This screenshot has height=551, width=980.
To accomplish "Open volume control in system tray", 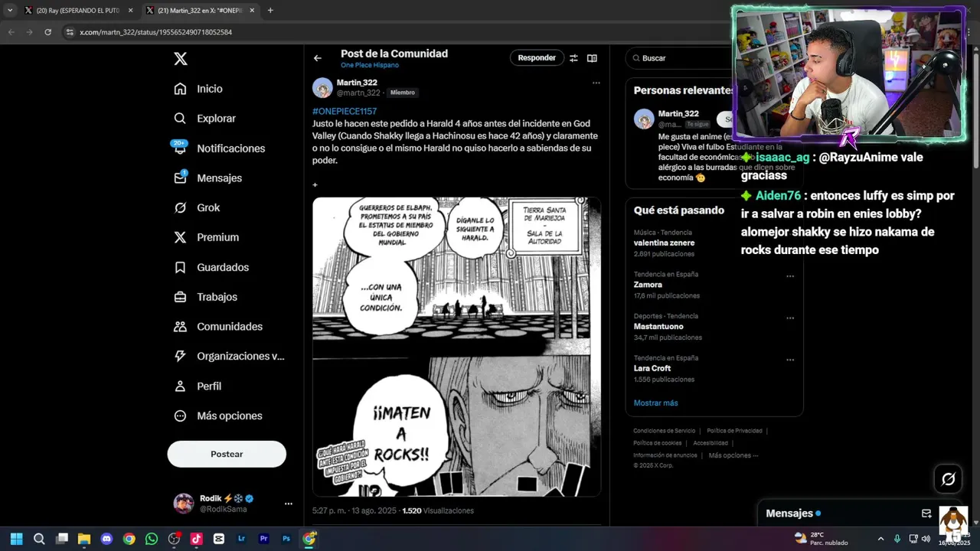I will coord(926,539).
